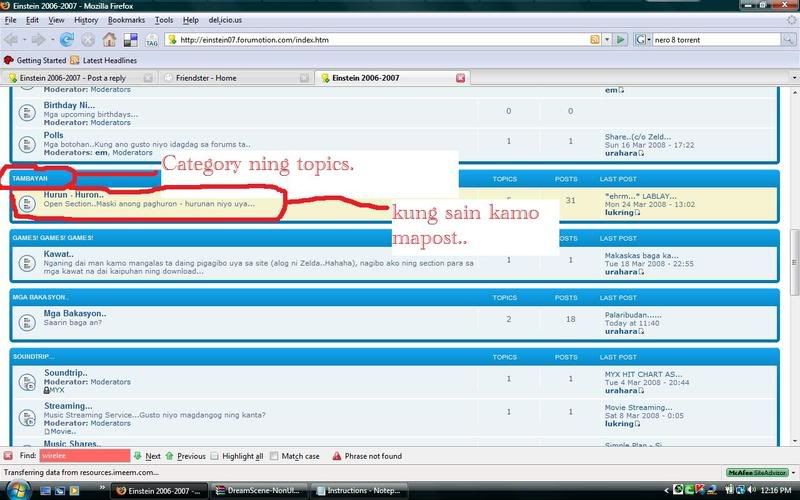Open the Streaming forum link

click(68, 406)
